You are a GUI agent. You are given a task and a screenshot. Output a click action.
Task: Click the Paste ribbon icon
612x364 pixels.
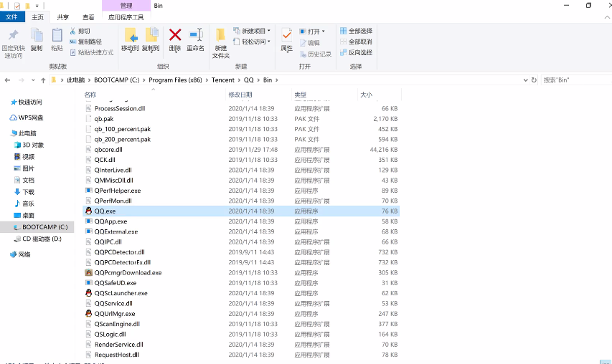click(57, 39)
